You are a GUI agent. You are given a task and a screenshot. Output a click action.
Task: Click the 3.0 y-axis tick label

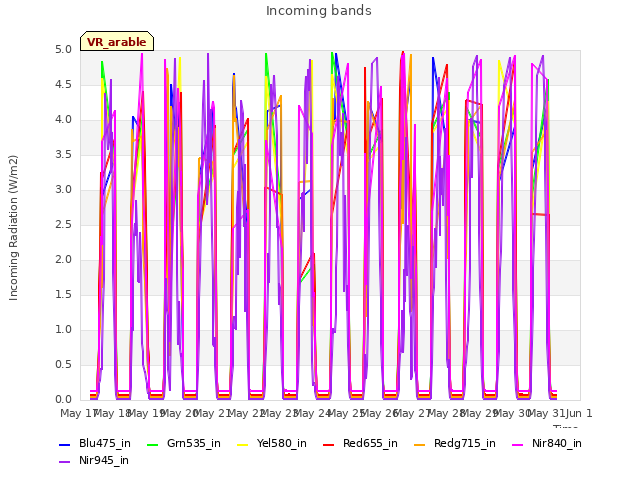63,189
